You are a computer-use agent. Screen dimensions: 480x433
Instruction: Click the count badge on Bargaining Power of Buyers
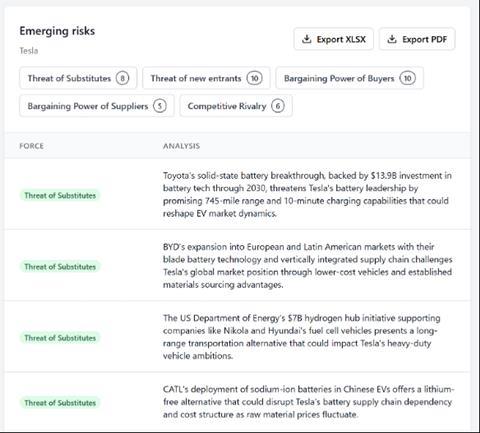[407, 78]
